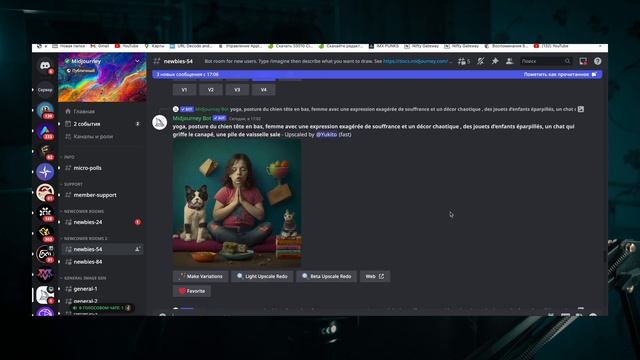Click the Favorite heart button
This screenshot has width=640, height=360.
click(x=192, y=291)
